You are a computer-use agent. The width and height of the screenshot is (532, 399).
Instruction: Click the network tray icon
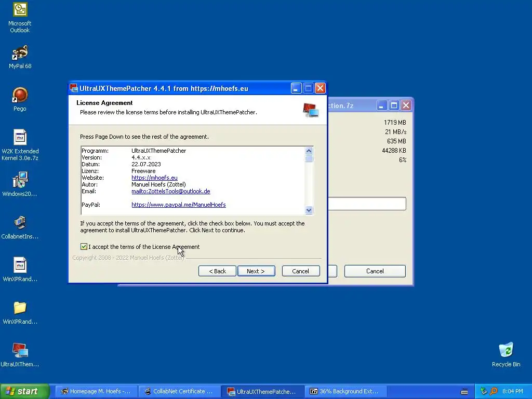pos(484,391)
